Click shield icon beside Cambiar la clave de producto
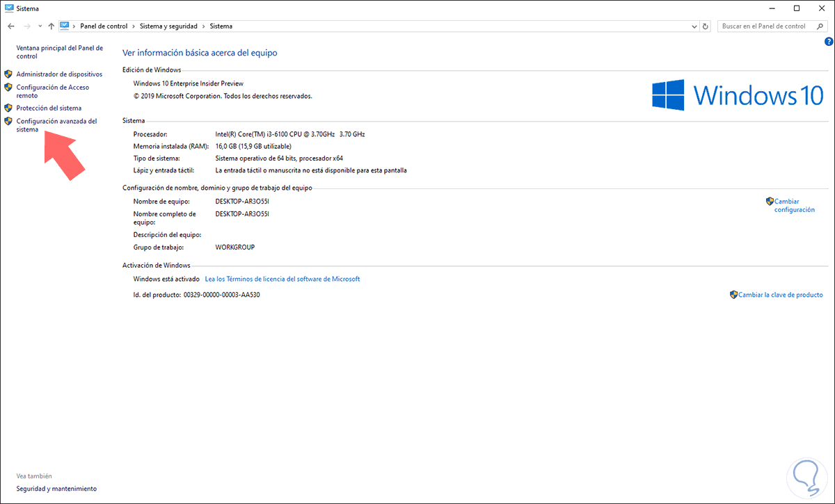 733,295
